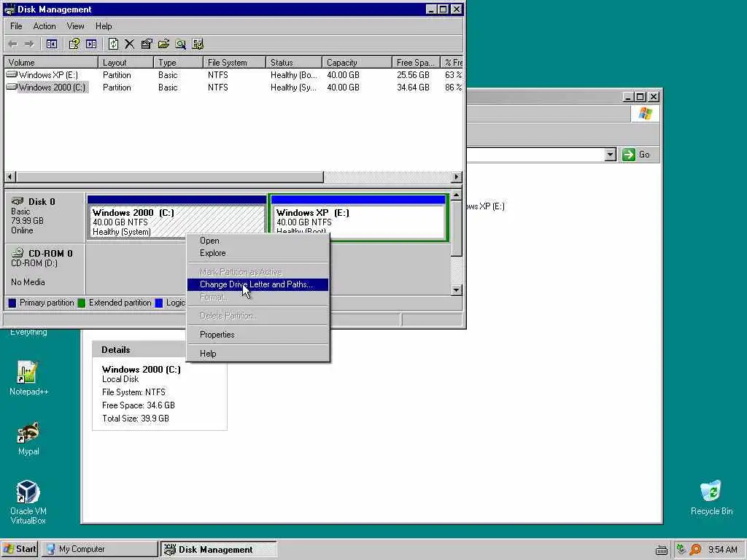The height and width of the screenshot is (560, 747).
Task: Click the Help toolbar icon with question mark
Action: tap(74, 44)
